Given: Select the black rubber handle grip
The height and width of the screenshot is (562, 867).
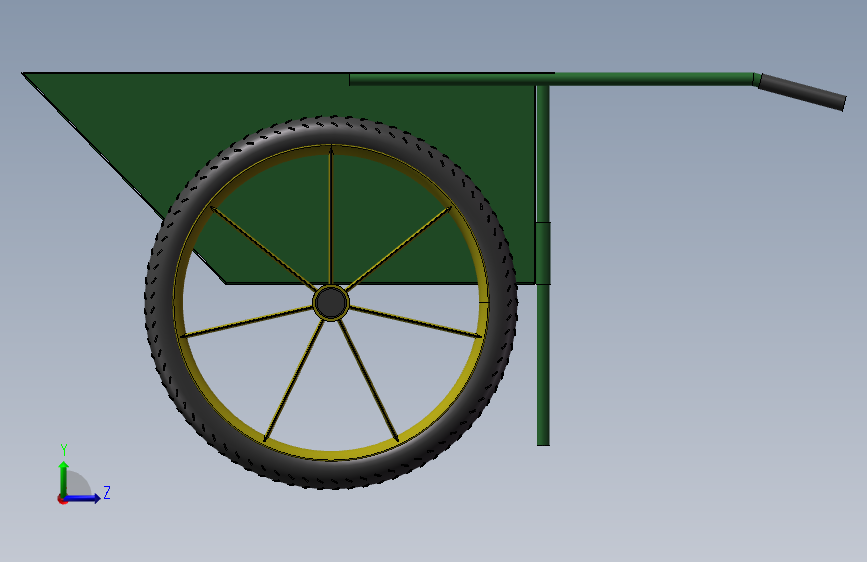Looking at the screenshot, I should coord(802,92).
